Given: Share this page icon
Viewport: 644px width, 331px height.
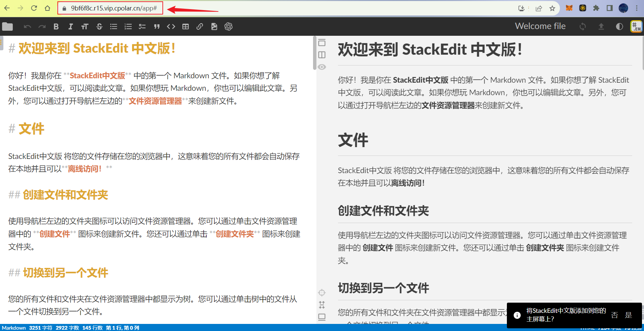Looking at the screenshot, I should coord(539,8).
